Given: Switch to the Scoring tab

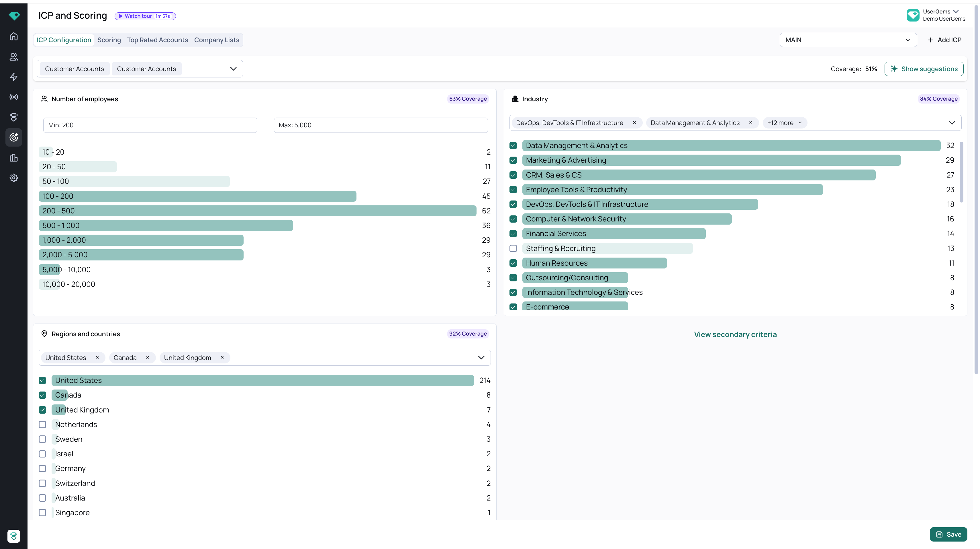Looking at the screenshot, I should tap(109, 40).
